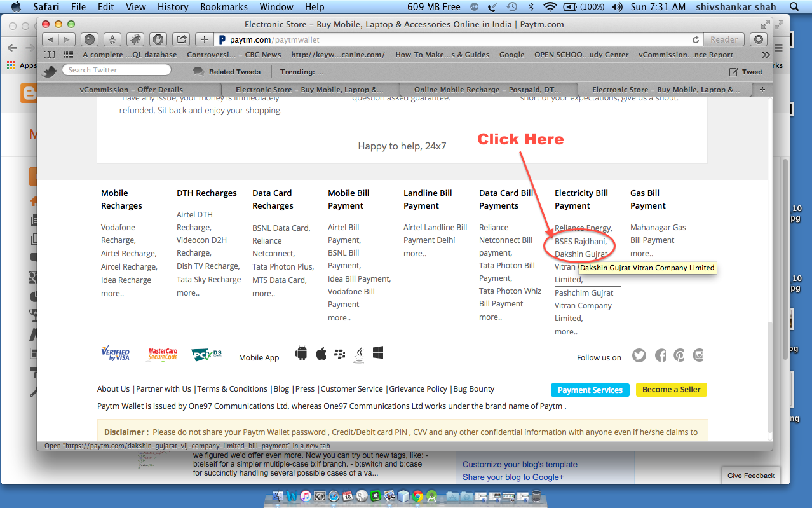Open Reading List book icon
This screenshot has width=812, height=508.
pos(49,55)
